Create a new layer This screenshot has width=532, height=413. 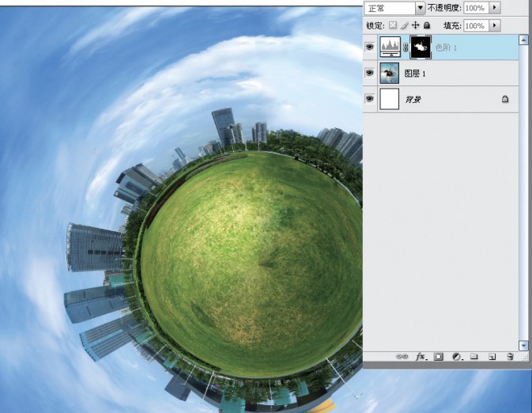(x=492, y=357)
